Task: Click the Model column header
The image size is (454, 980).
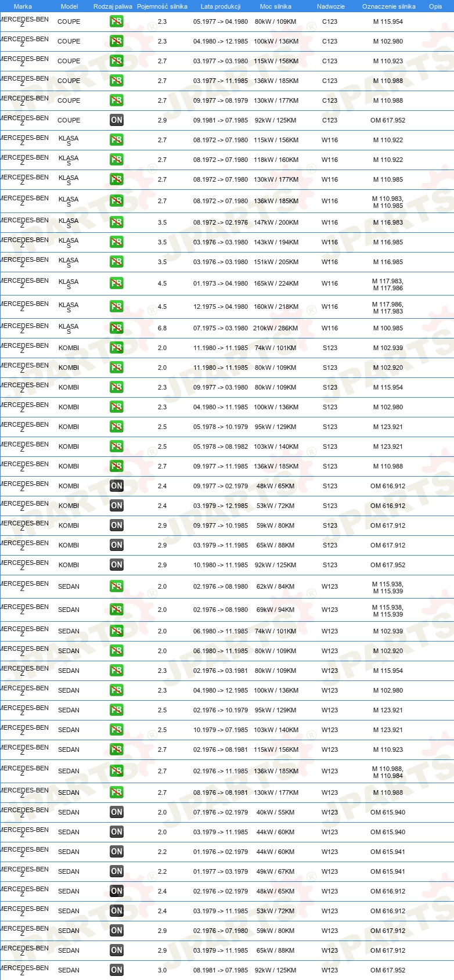Action: click(x=69, y=6)
